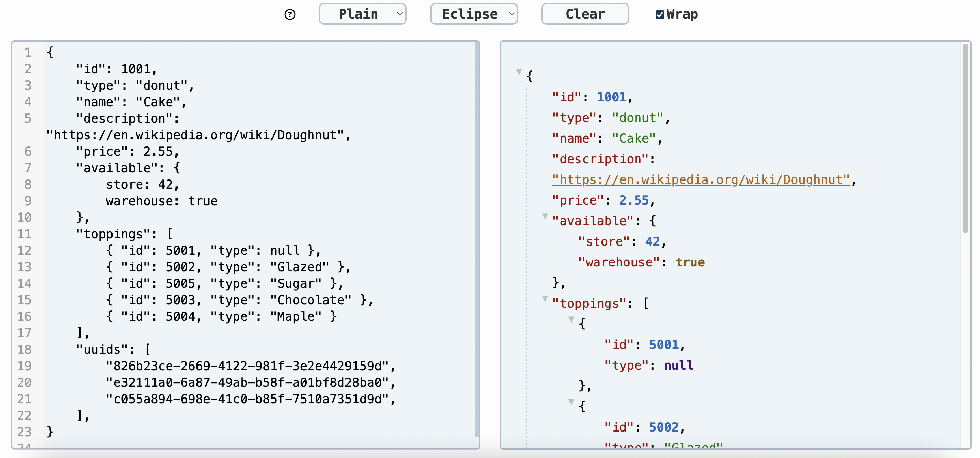Click the "Sugar" topping editor line

pos(224,284)
